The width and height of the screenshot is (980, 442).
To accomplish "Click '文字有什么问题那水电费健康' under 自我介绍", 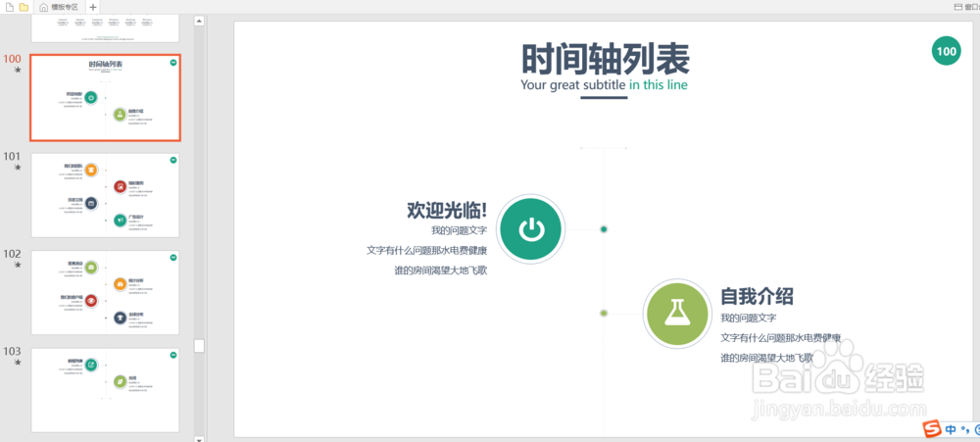I will [781, 337].
